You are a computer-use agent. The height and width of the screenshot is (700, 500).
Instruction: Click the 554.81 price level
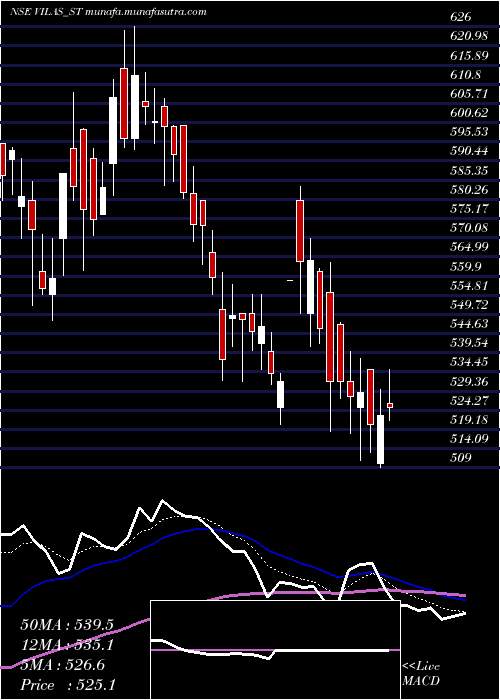point(469,286)
